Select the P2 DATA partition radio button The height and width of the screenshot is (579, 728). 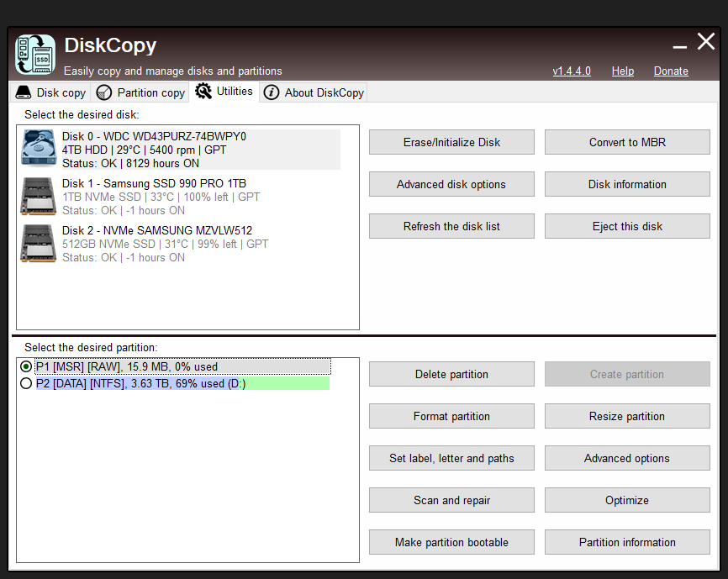26,383
